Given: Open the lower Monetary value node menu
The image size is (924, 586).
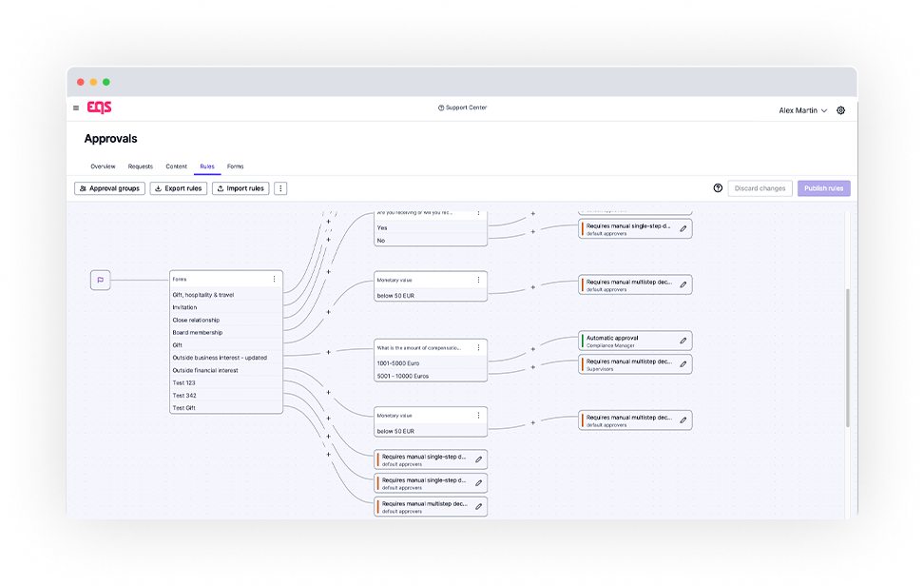Looking at the screenshot, I should tap(478, 416).
